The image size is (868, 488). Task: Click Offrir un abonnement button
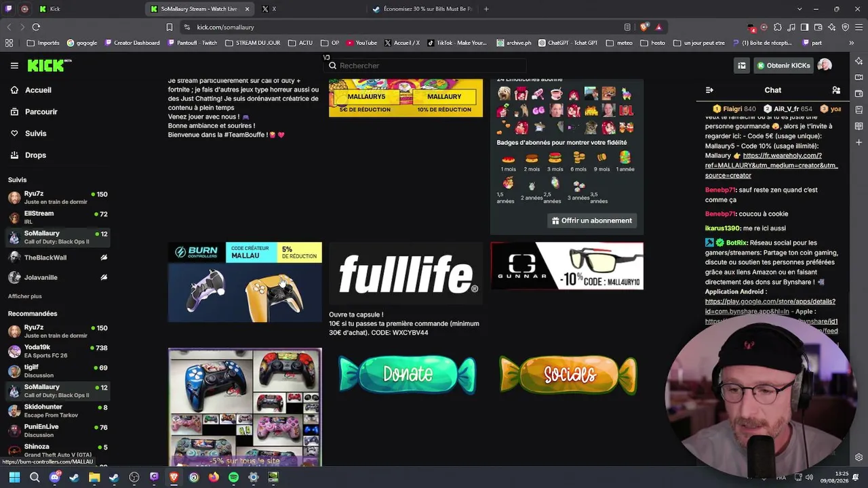pos(592,221)
